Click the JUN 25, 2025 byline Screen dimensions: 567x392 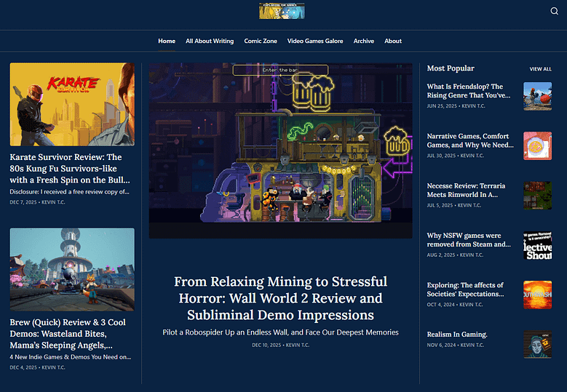pyautogui.click(x=456, y=106)
